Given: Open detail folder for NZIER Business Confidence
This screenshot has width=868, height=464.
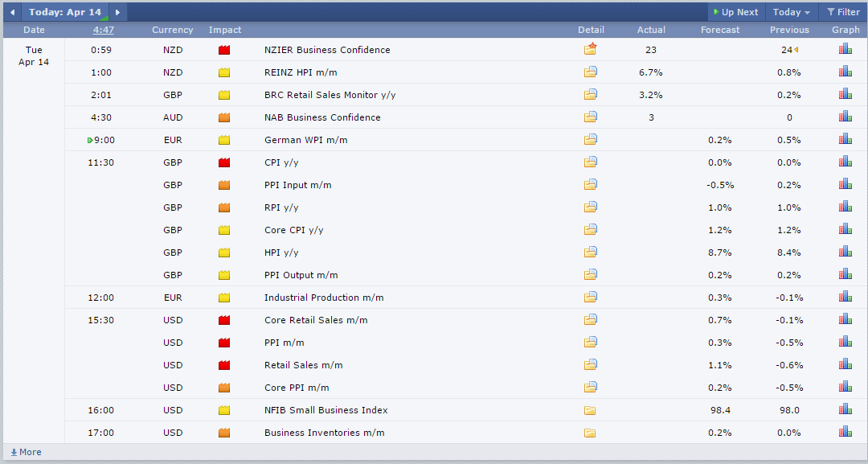Looking at the screenshot, I should pyautogui.click(x=590, y=49).
